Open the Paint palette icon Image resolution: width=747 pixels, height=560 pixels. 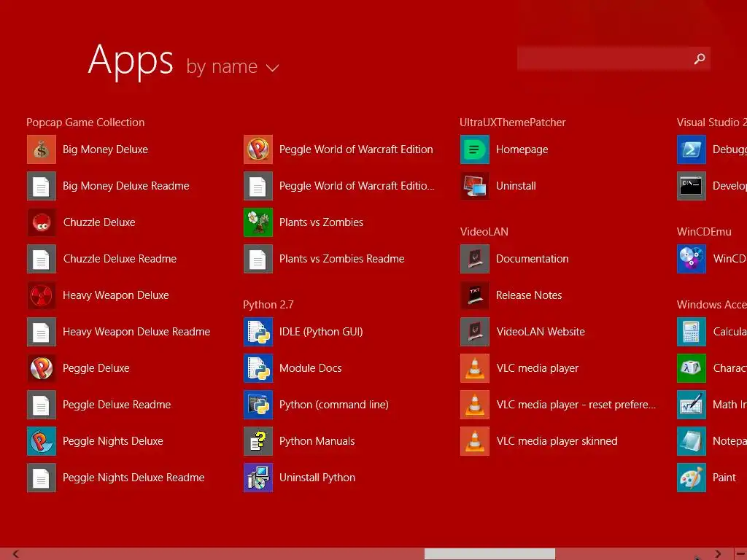pyautogui.click(x=692, y=477)
